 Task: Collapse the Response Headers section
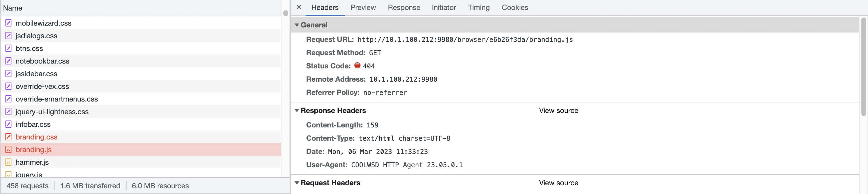click(297, 111)
